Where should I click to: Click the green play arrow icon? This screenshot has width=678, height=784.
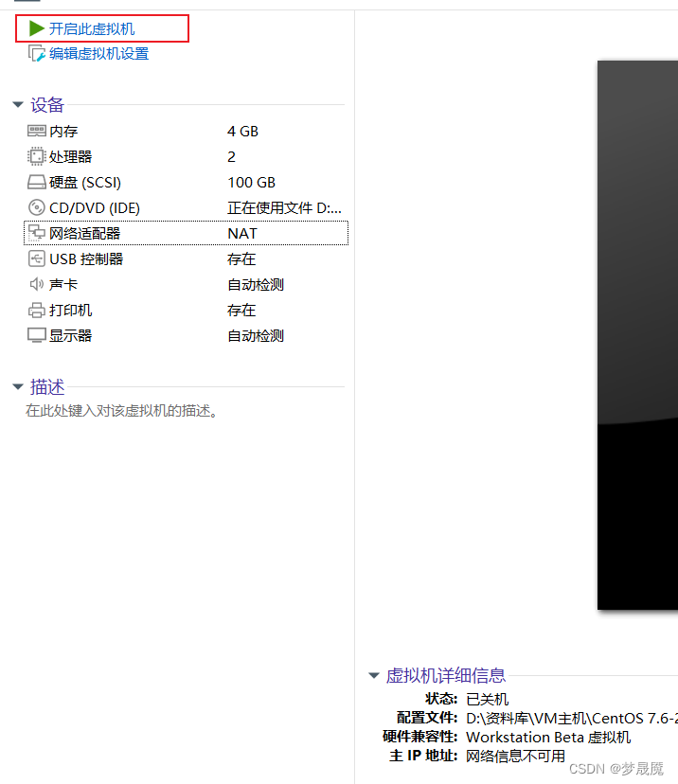(x=37, y=28)
